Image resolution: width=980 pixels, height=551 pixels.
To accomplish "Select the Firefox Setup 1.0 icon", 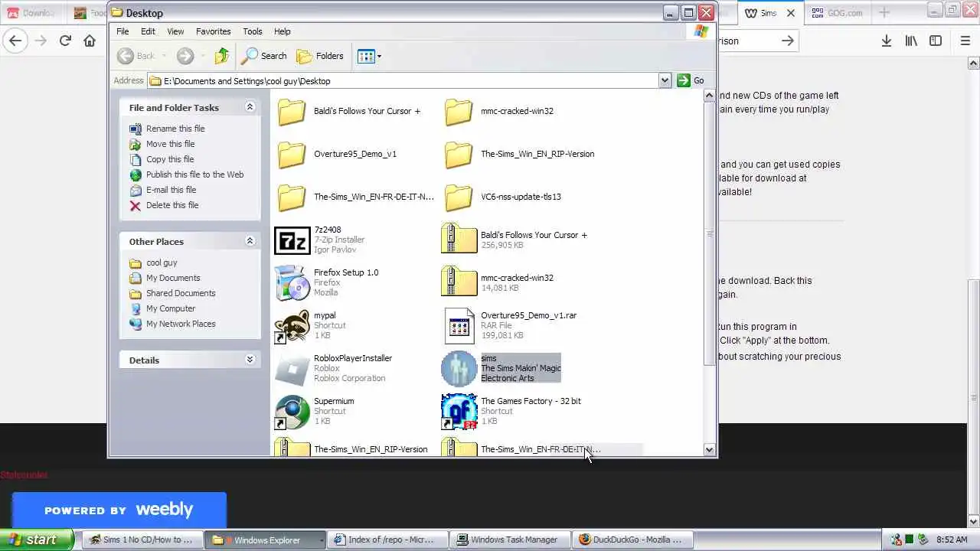I will click(x=292, y=283).
